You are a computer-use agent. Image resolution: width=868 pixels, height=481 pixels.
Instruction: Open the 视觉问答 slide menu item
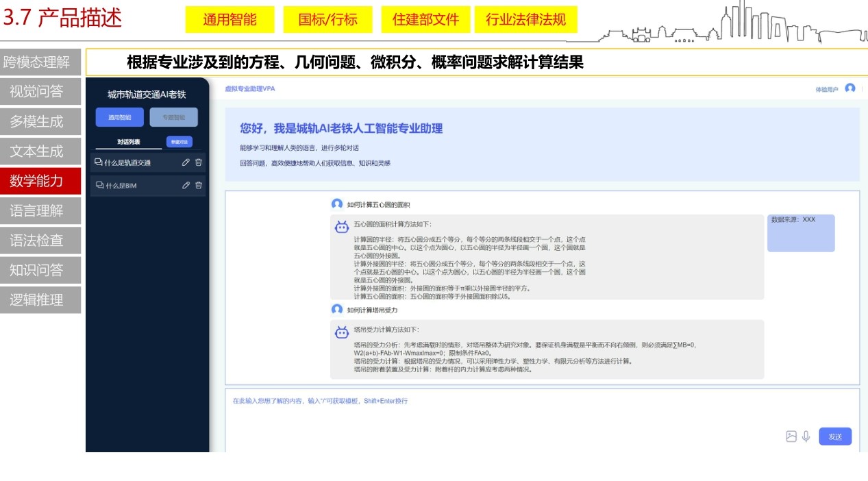40,92
